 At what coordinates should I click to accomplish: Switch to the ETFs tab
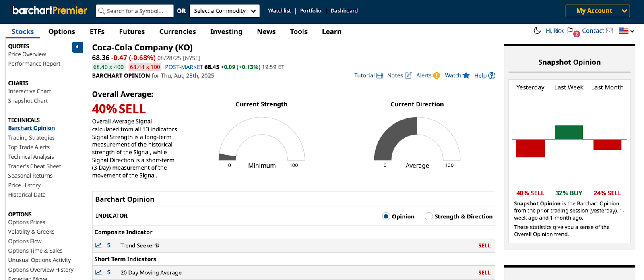pyautogui.click(x=97, y=31)
